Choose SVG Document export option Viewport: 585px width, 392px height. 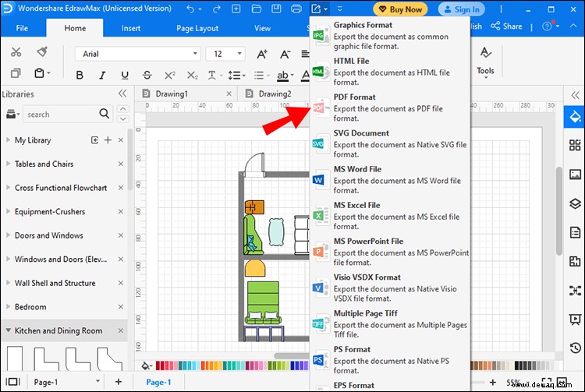(x=389, y=144)
